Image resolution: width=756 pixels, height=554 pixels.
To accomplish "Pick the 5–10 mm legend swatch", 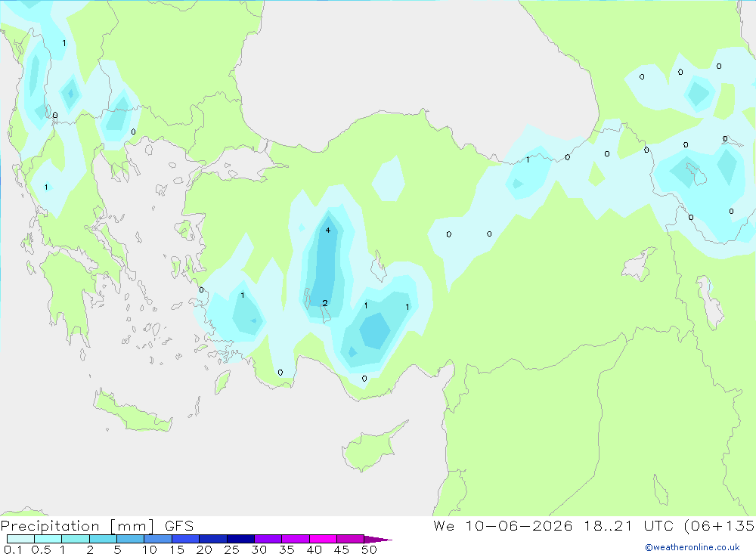I will point(131,539).
